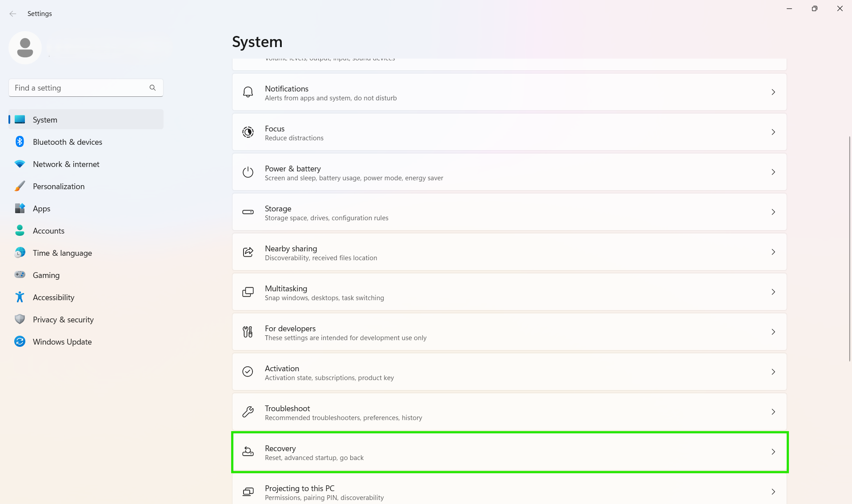Click the Settings window title

(x=40, y=14)
